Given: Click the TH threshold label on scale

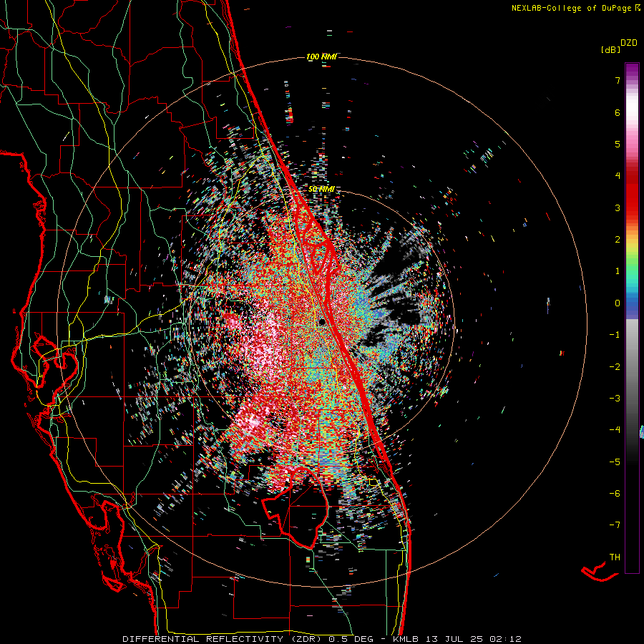Looking at the screenshot, I should tap(615, 557).
